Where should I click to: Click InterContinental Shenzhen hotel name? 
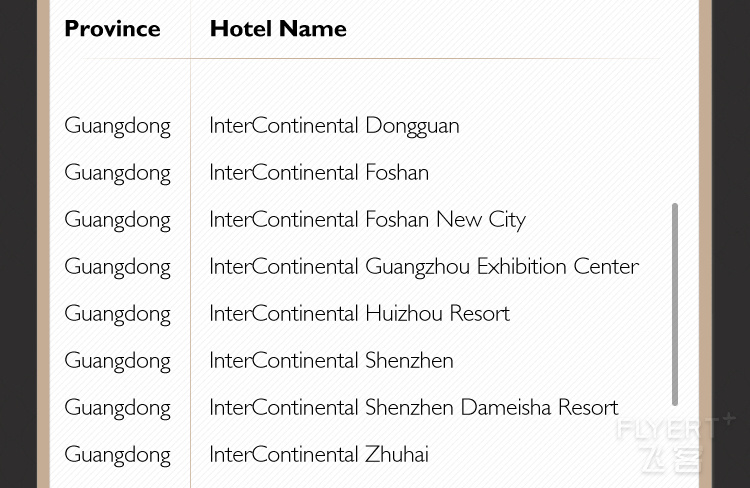point(331,361)
